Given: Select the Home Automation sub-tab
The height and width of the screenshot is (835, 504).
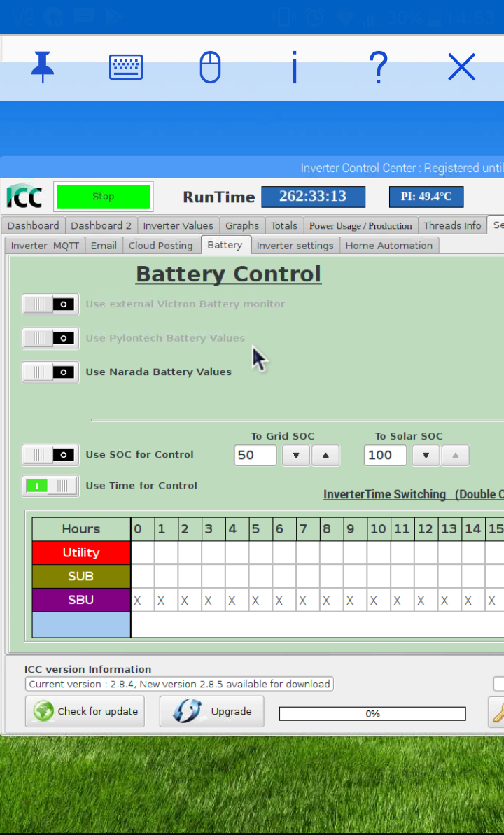Looking at the screenshot, I should (x=389, y=246).
